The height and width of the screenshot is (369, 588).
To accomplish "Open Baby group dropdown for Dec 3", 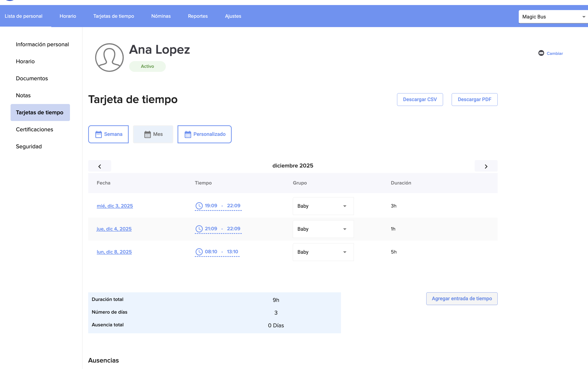I will click(x=323, y=206).
